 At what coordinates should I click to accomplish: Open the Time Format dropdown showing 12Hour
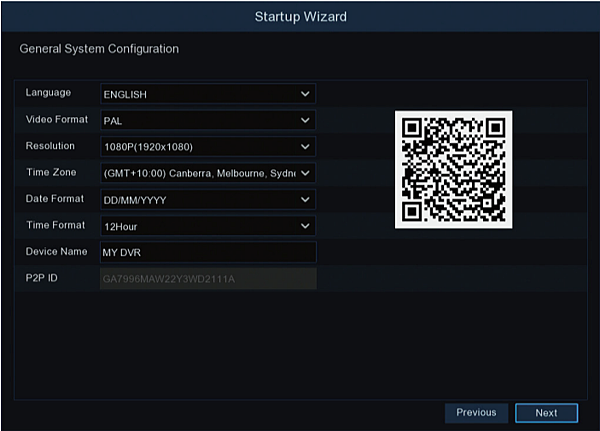click(208, 226)
